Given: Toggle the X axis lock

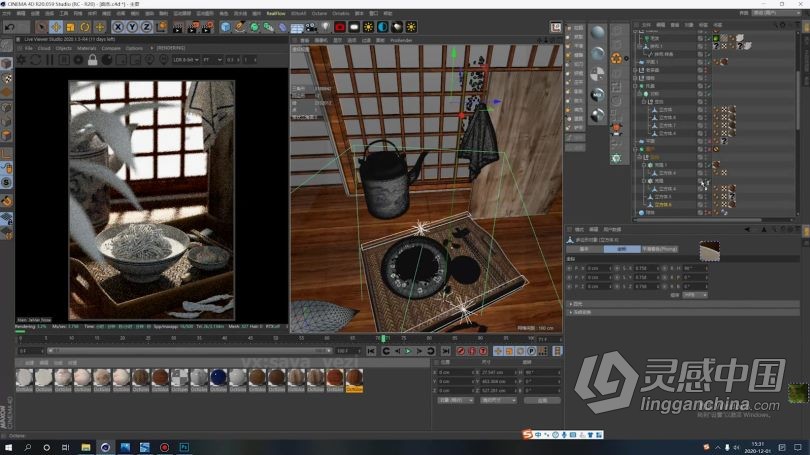Looking at the screenshot, I should (x=118, y=27).
